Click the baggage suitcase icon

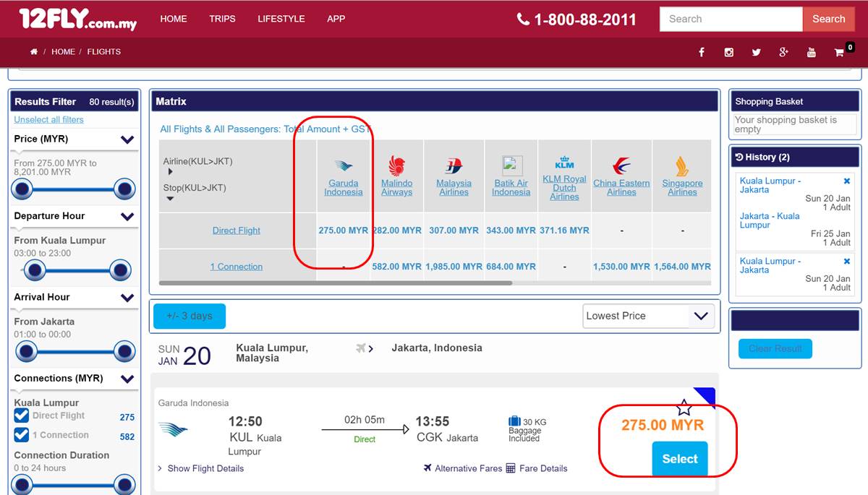(514, 421)
